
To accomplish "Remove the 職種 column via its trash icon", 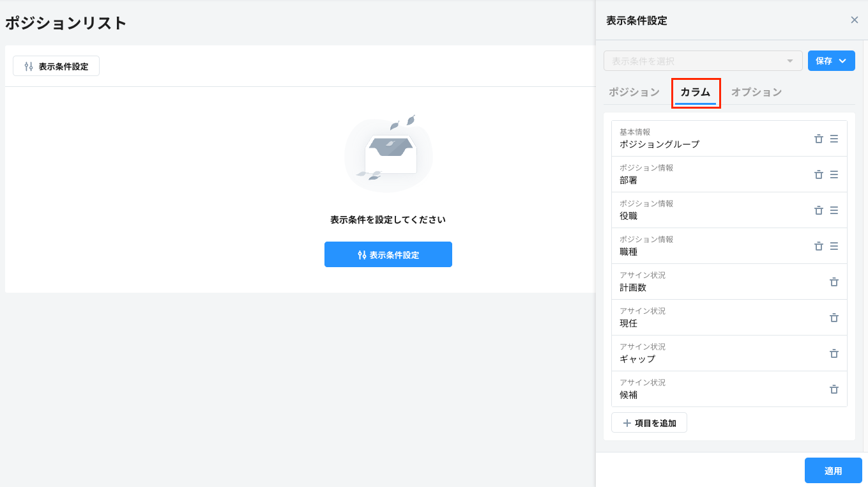I will coord(819,246).
